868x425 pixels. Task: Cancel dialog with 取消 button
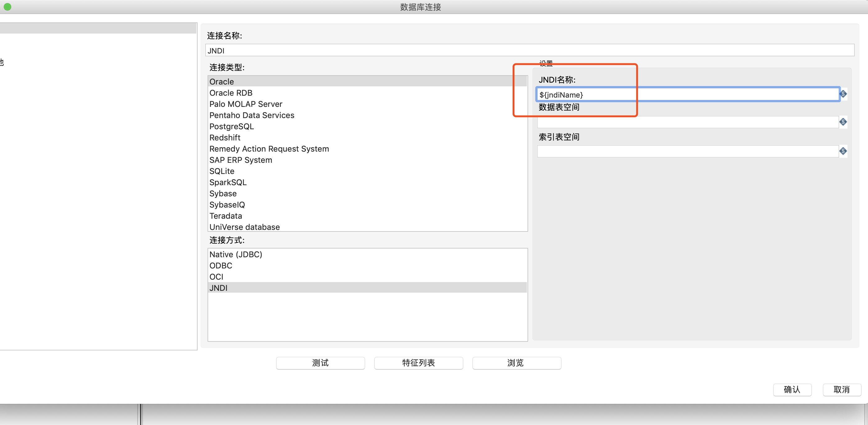841,390
